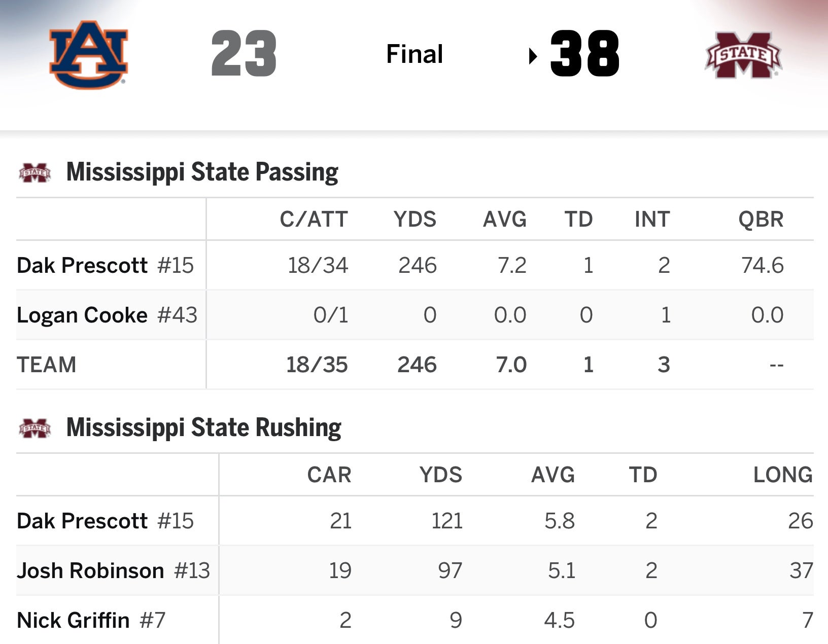828x644 pixels.
Task: Click the INT column header in Passing
Action: pyautogui.click(x=652, y=220)
